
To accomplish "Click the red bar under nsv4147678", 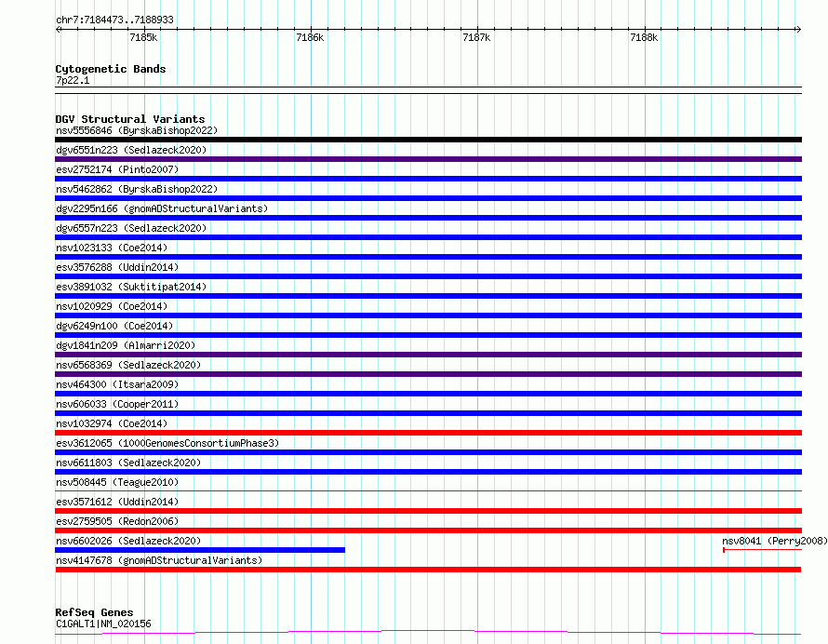I will [x=428, y=570].
